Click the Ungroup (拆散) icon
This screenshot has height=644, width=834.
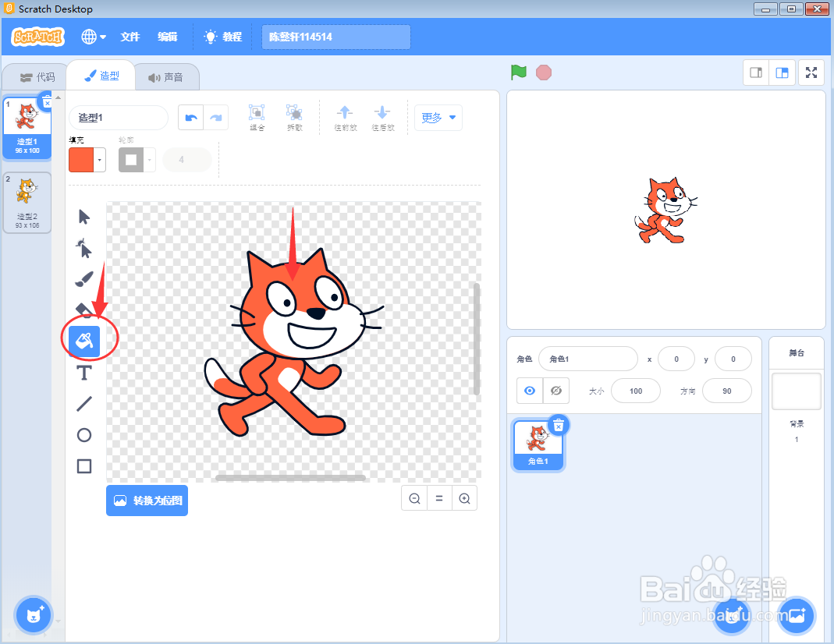295,118
